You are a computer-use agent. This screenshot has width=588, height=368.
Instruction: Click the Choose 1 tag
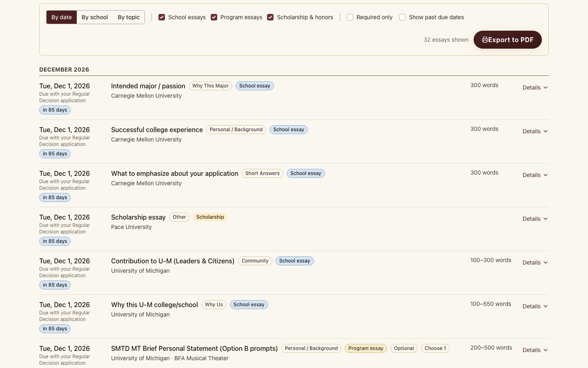435,348
